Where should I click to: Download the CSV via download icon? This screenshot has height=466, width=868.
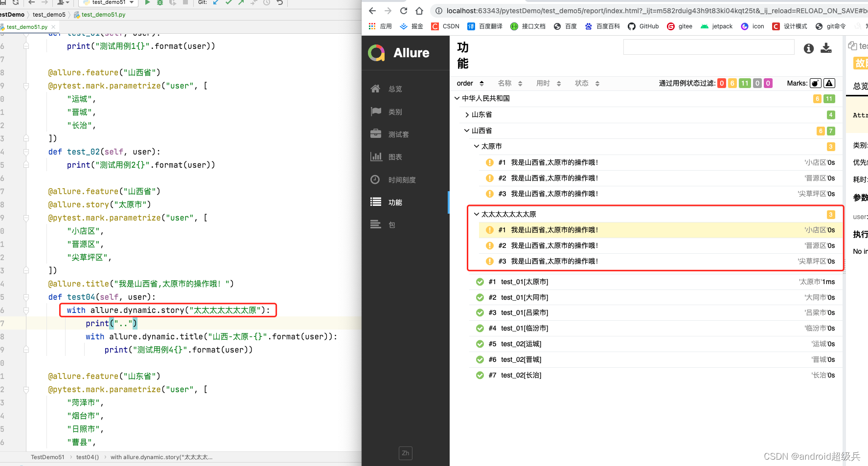coord(826,48)
